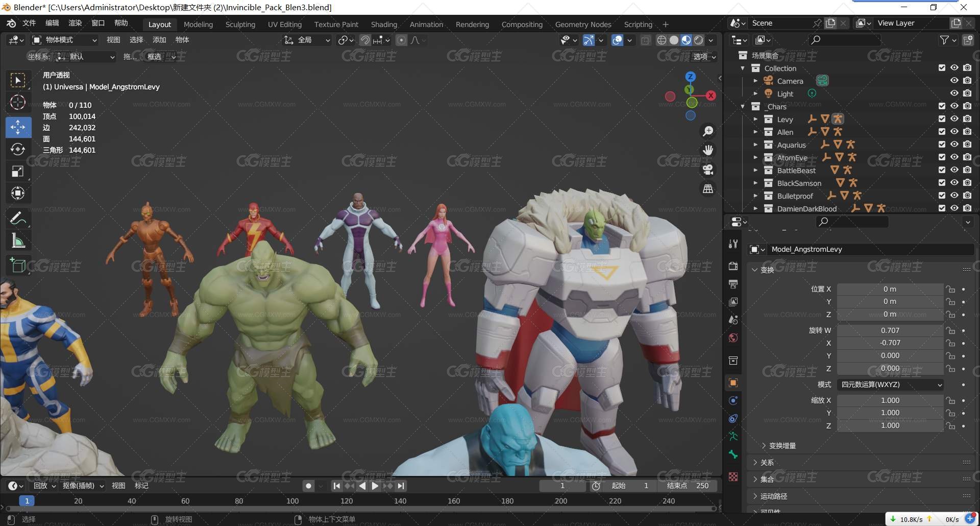Click the 视图 view menu in timeline
The image size is (980, 526).
[x=118, y=486]
